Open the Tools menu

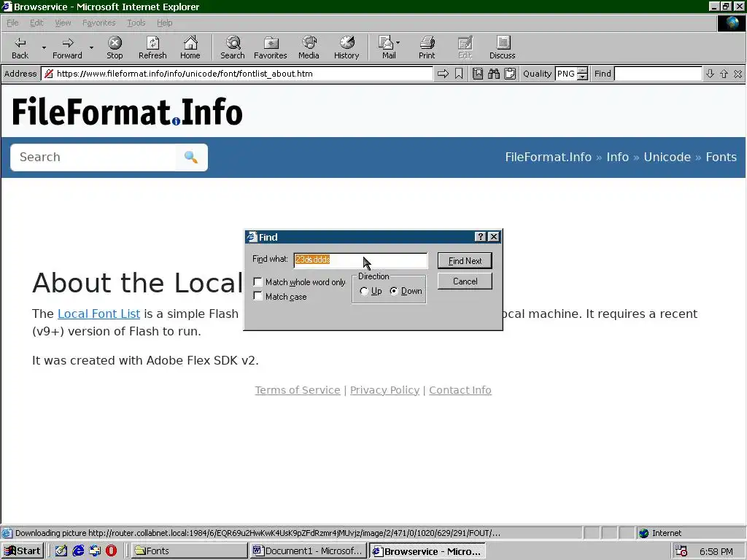click(136, 23)
